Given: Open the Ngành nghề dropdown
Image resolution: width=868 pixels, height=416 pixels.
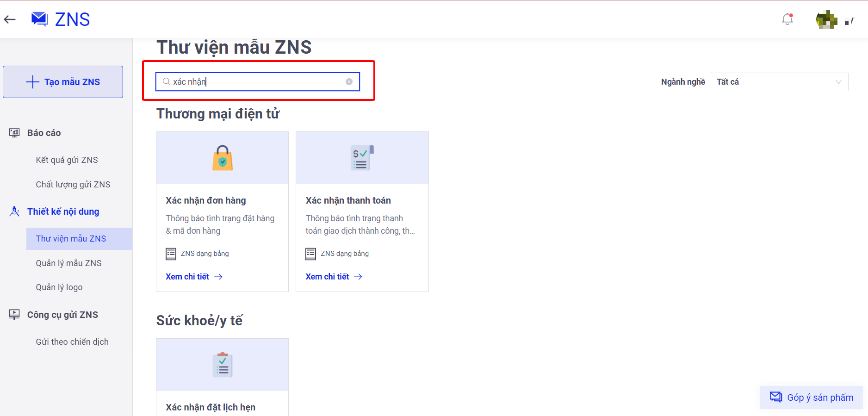Looking at the screenshot, I should tap(779, 82).
